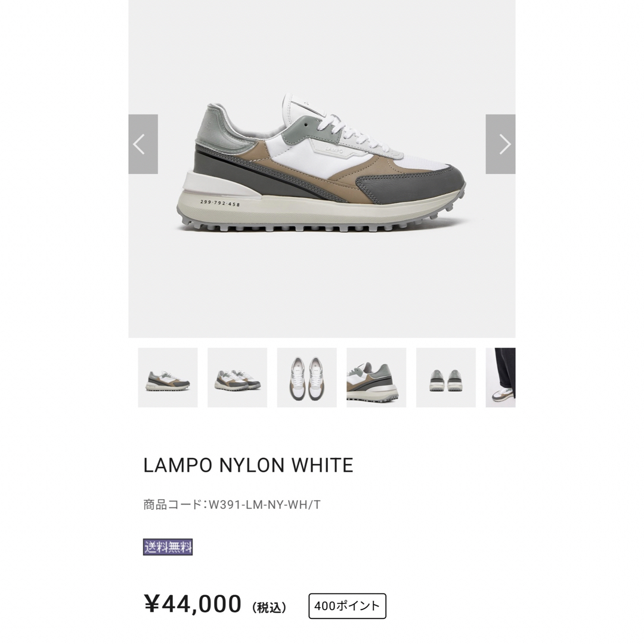644x644 pixels.
Task: Select the model wearing shoes thumbnail
Action: 500,377
